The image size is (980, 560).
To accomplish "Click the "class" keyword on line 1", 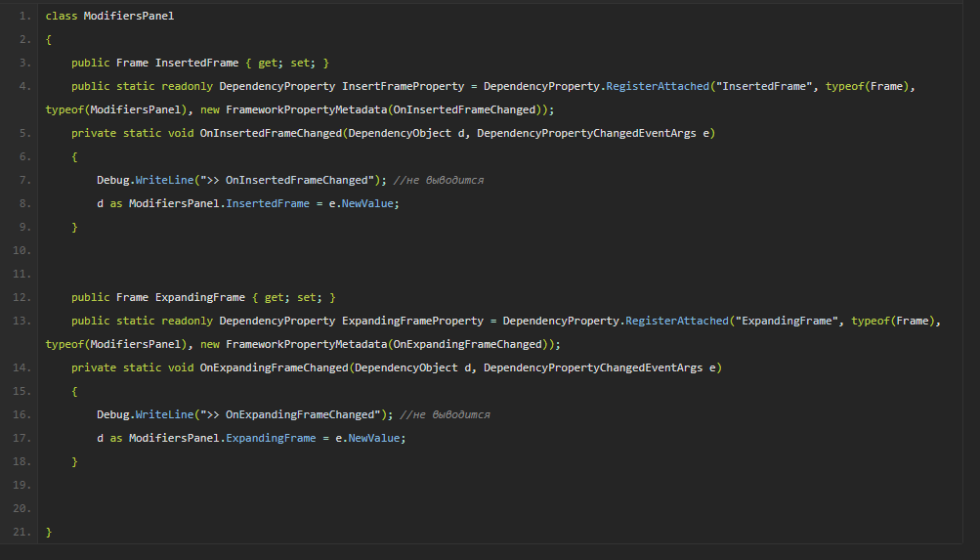I will coord(62,17).
